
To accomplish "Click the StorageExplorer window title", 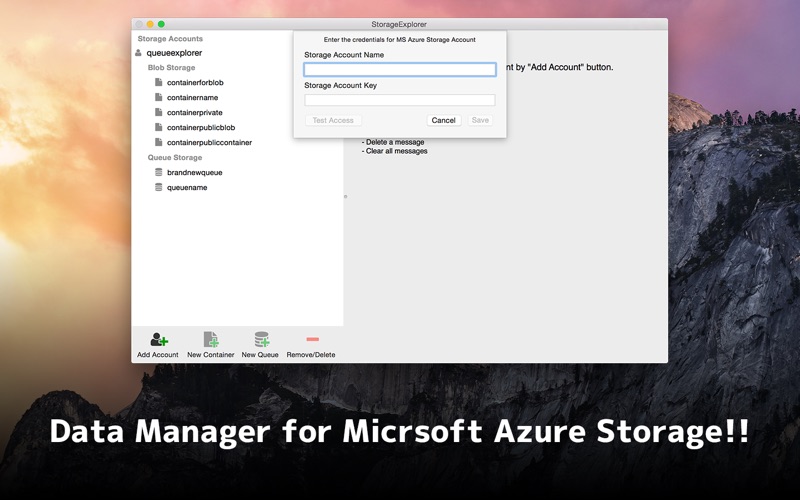I will click(399, 24).
